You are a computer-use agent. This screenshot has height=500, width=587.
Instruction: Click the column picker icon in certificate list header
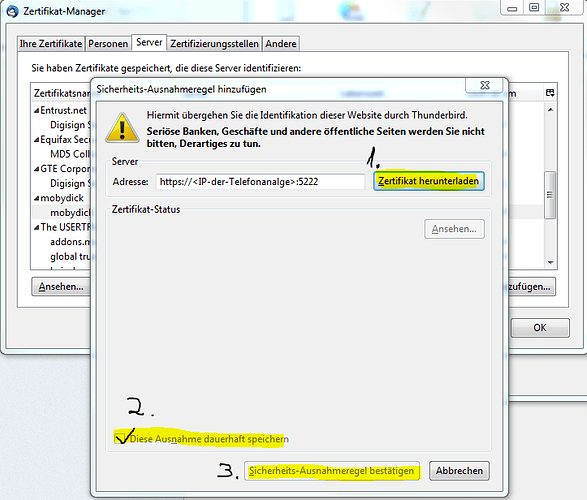[x=550, y=93]
